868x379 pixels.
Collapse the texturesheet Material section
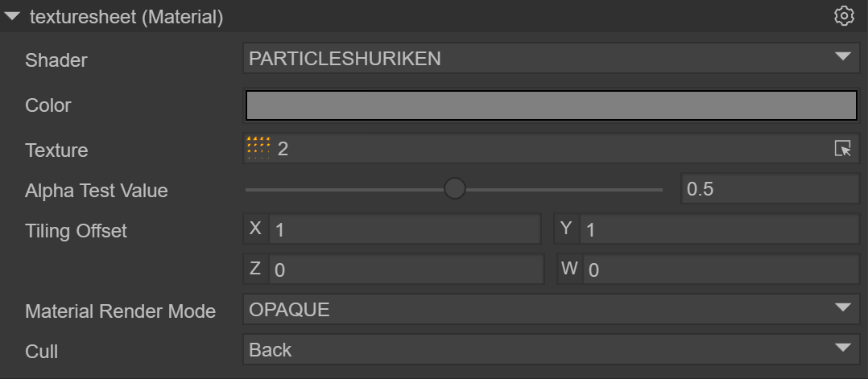12,16
